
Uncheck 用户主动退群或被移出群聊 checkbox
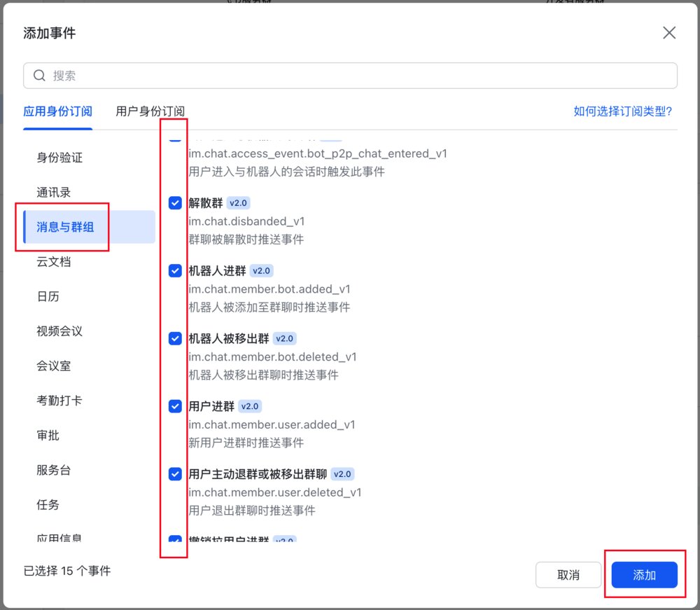click(175, 474)
